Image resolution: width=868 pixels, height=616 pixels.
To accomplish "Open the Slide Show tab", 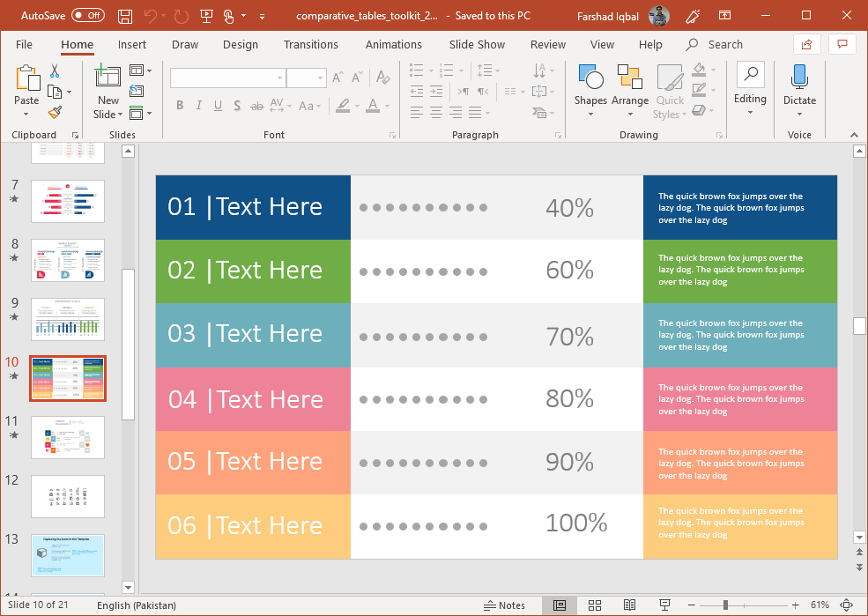I will click(x=477, y=44).
